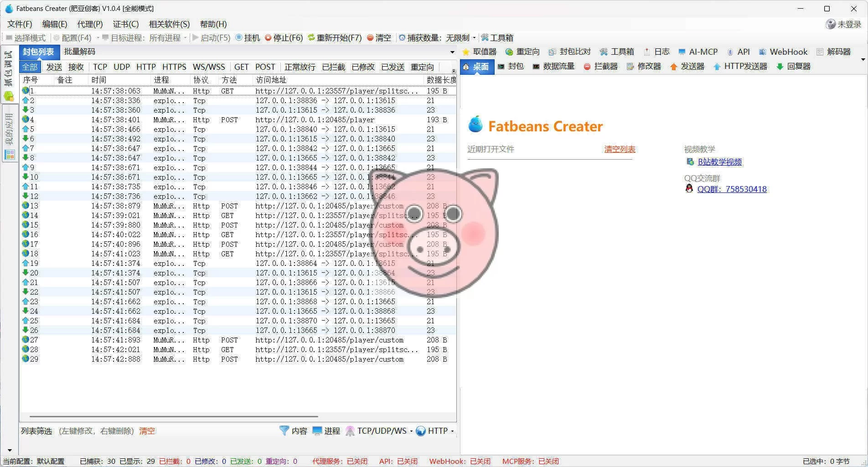Select packet row 13 POST player/custom

click(238, 206)
